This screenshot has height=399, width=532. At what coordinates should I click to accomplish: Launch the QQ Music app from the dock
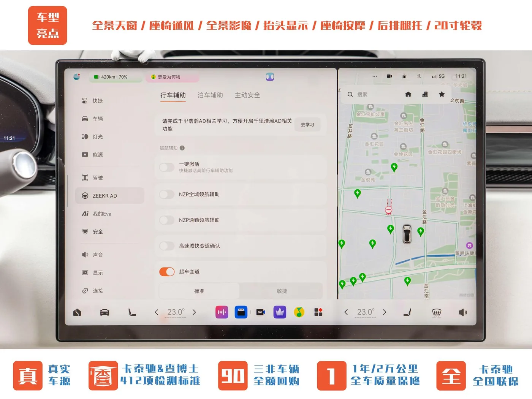[299, 312]
